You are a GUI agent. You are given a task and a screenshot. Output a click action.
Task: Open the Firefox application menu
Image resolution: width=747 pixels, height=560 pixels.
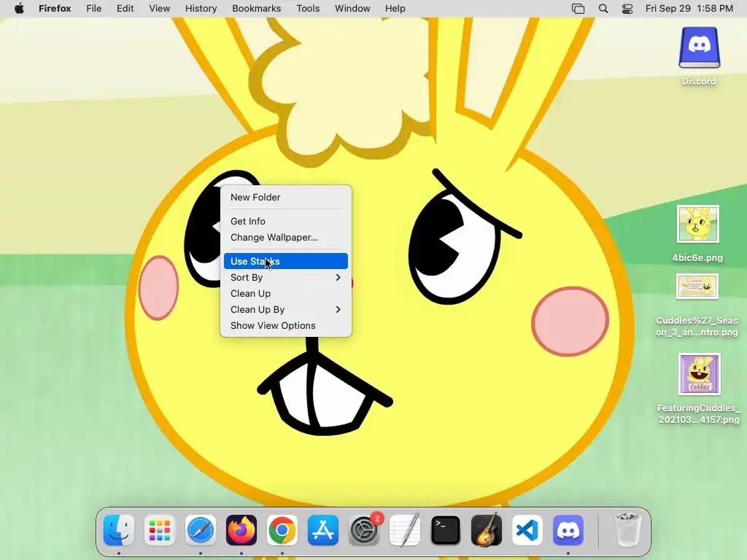[x=55, y=9]
